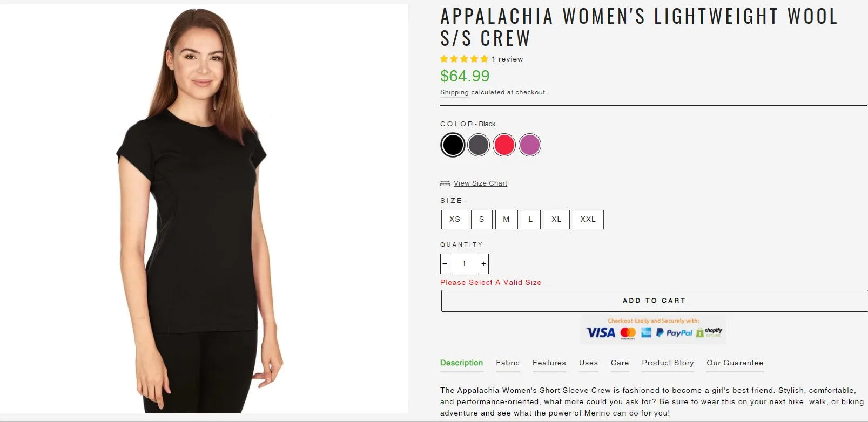Open the View Size Chart link

480,183
